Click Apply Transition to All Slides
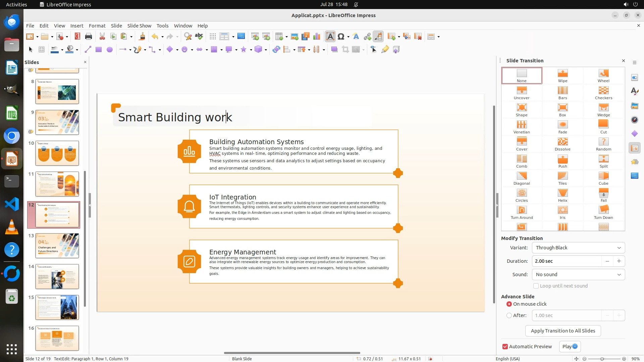This screenshot has width=644, height=362. coord(562,331)
